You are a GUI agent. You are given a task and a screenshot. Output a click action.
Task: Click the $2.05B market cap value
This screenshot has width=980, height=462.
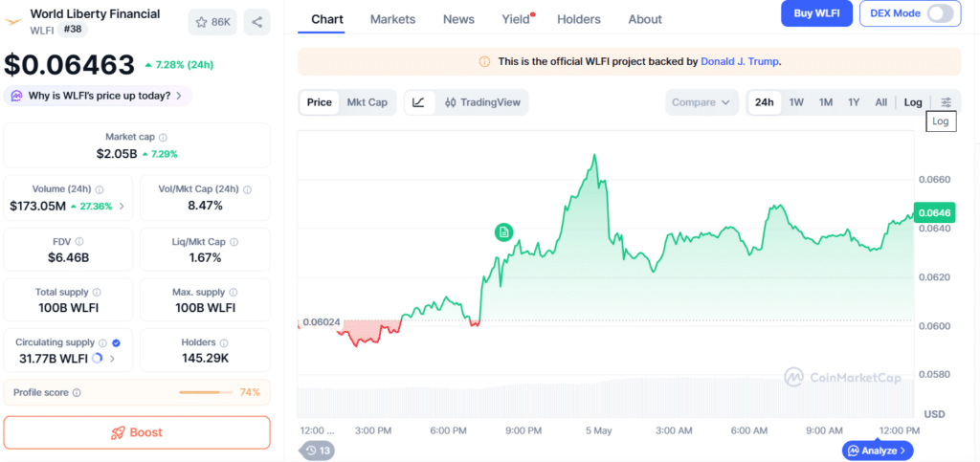pos(117,154)
